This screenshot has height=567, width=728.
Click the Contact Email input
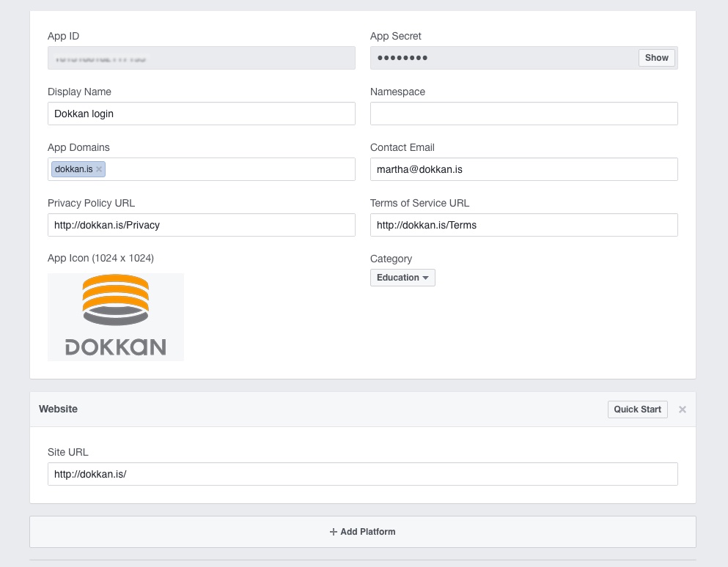tap(523, 169)
